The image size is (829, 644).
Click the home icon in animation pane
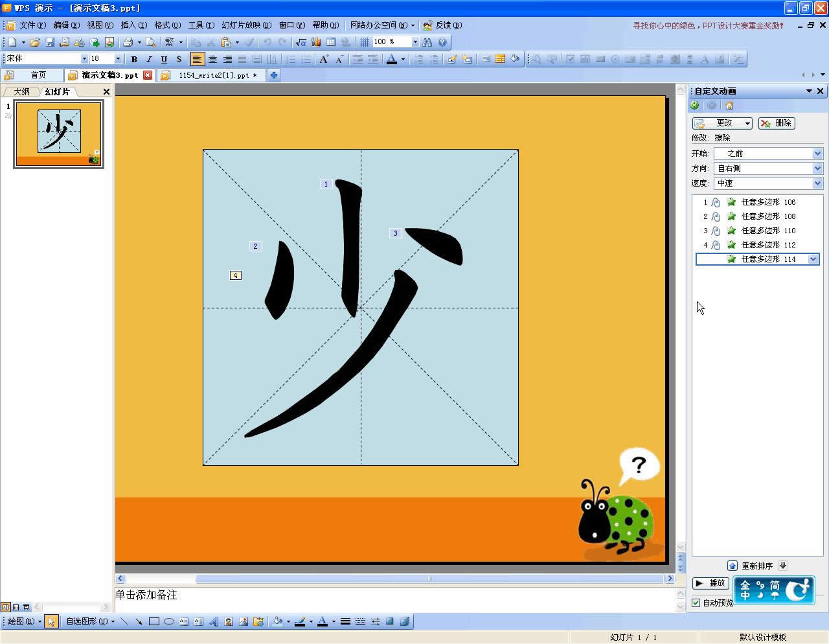729,106
